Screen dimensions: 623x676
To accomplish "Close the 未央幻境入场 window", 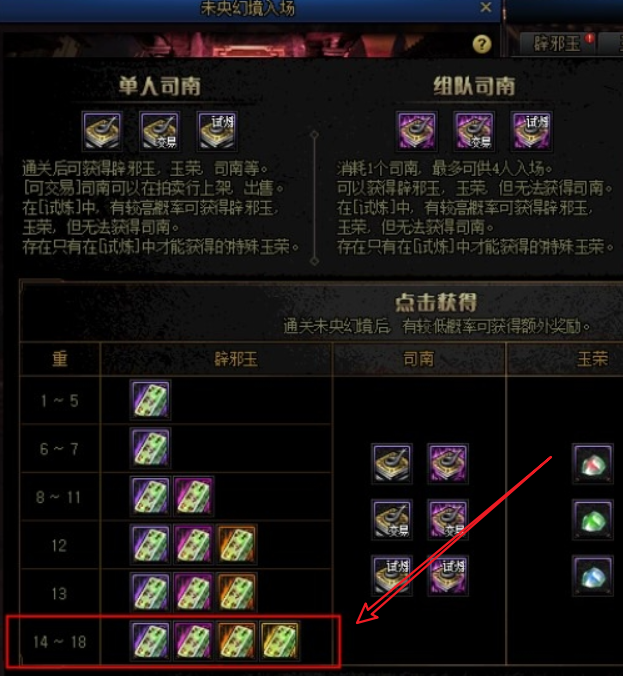I will [x=486, y=7].
